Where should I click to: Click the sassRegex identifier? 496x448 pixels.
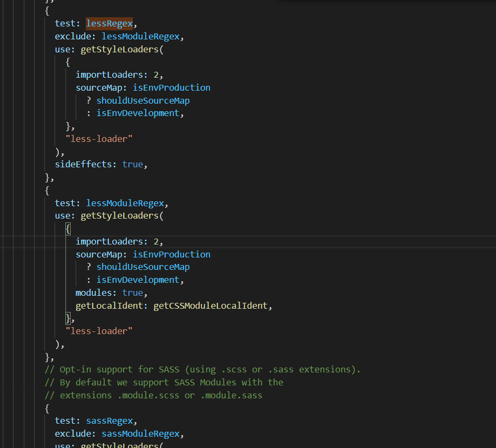click(x=109, y=421)
